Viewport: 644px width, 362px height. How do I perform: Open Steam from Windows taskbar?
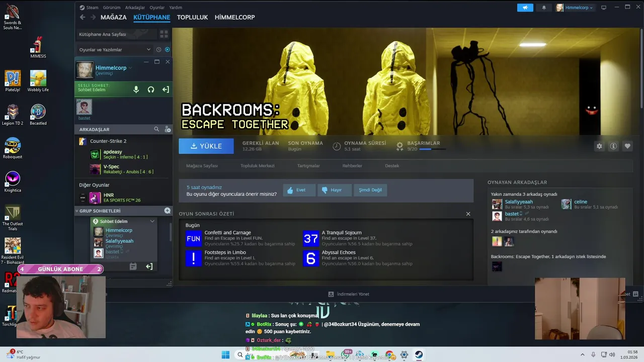click(x=419, y=355)
